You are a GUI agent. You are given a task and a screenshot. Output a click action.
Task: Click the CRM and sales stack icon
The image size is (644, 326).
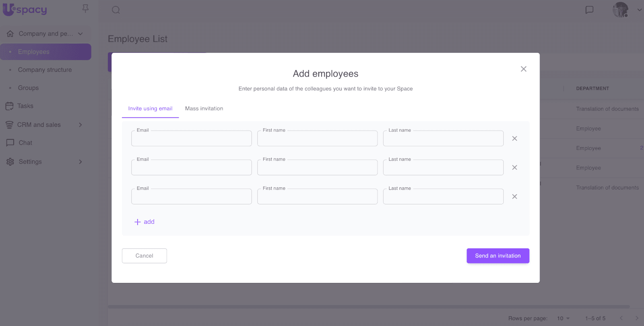pyautogui.click(x=10, y=125)
